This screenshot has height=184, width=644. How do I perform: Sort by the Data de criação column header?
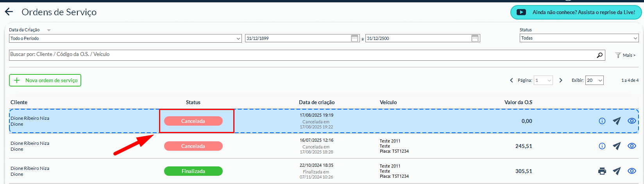click(x=317, y=102)
